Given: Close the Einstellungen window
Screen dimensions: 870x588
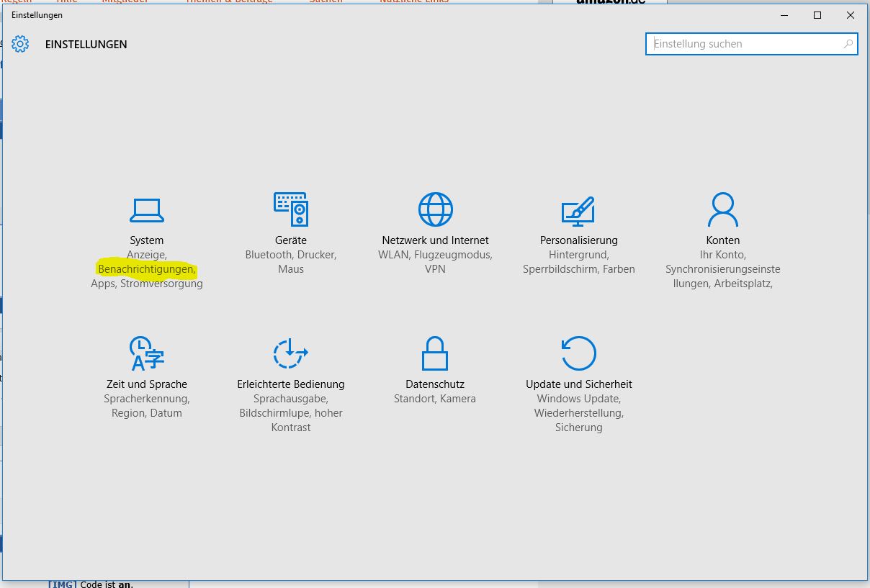Looking at the screenshot, I should (x=851, y=15).
